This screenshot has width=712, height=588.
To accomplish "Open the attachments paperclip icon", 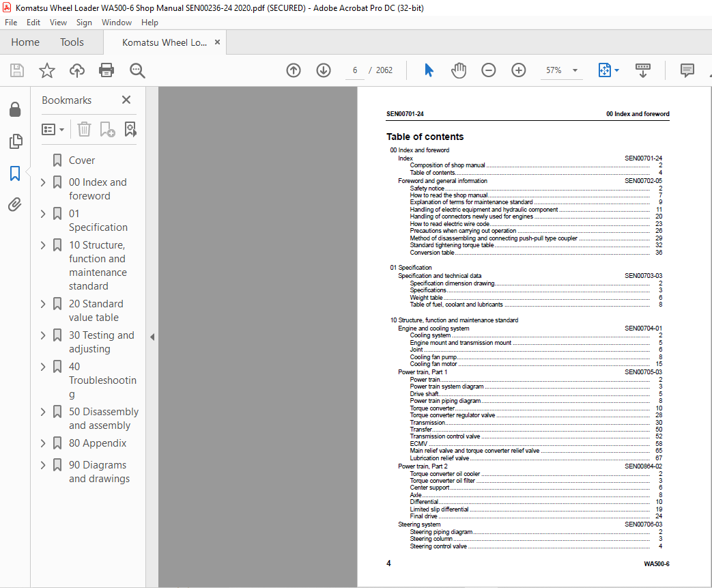I will coord(15,204).
